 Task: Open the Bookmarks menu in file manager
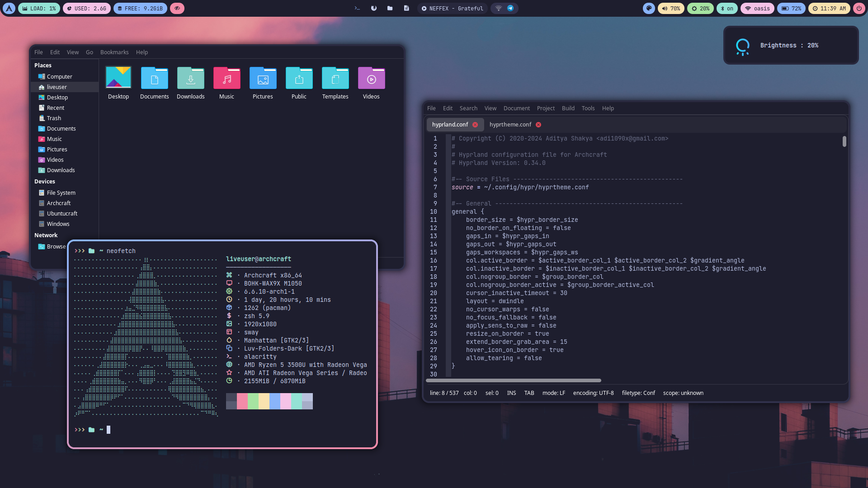(114, 52)
